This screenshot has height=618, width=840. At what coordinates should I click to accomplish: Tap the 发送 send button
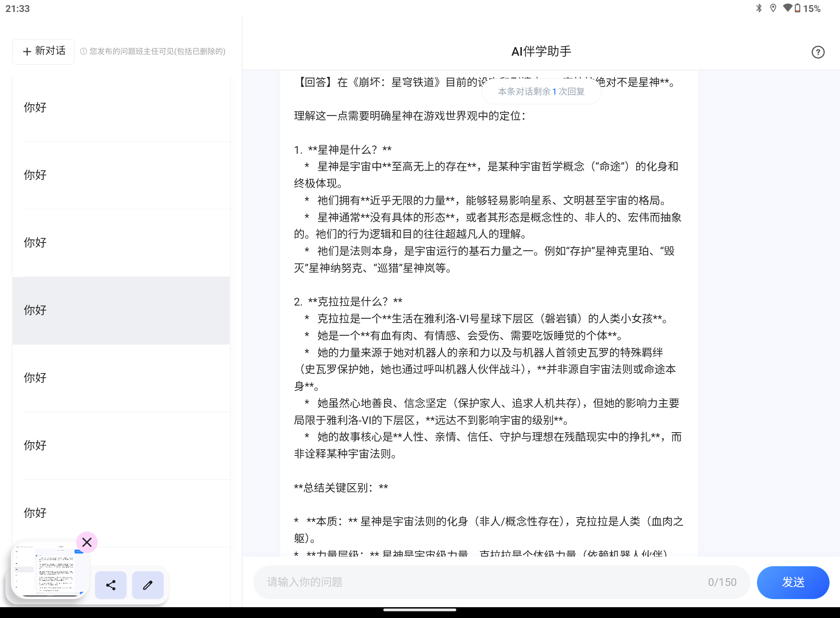coord(793,582)
